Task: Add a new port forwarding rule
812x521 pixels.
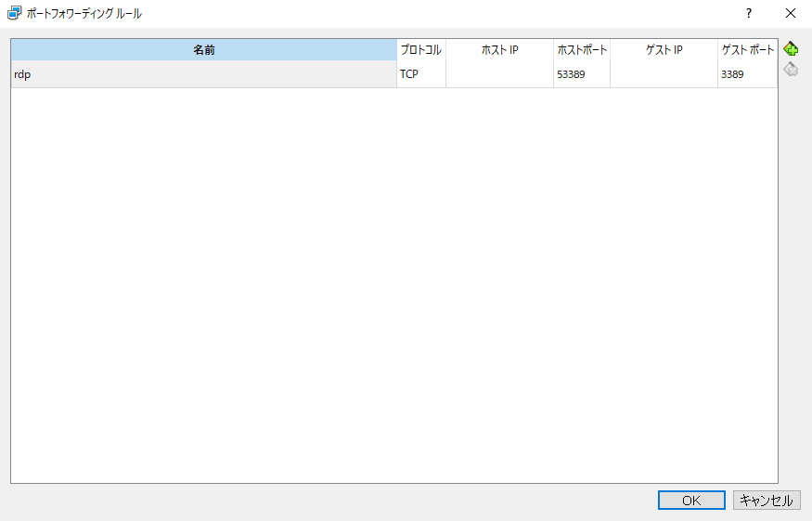Action: point(791,49)
